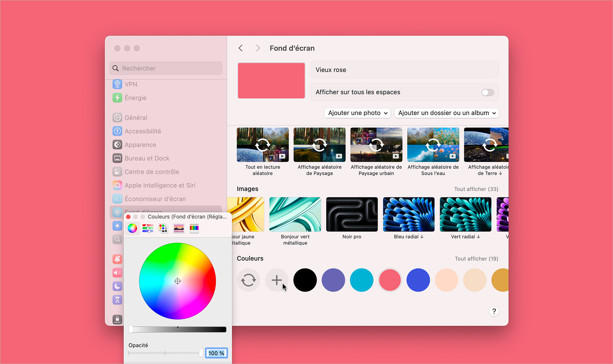This screenshot has width=613, height=364.
Task: Select the black color swatch
Action: point(305,280)
